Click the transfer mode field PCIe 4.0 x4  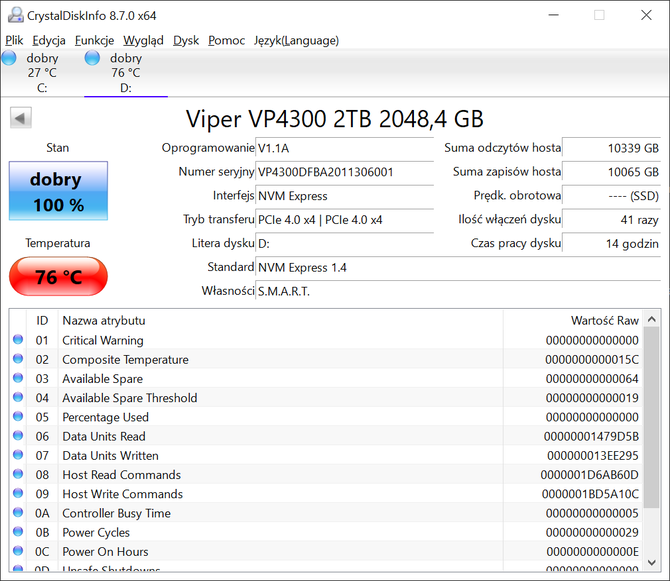(344, 220)
